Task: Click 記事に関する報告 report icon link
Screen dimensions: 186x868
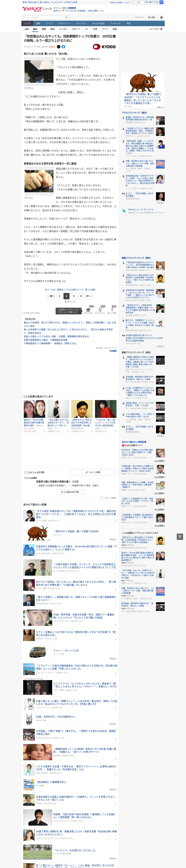Action: (31, 313)
